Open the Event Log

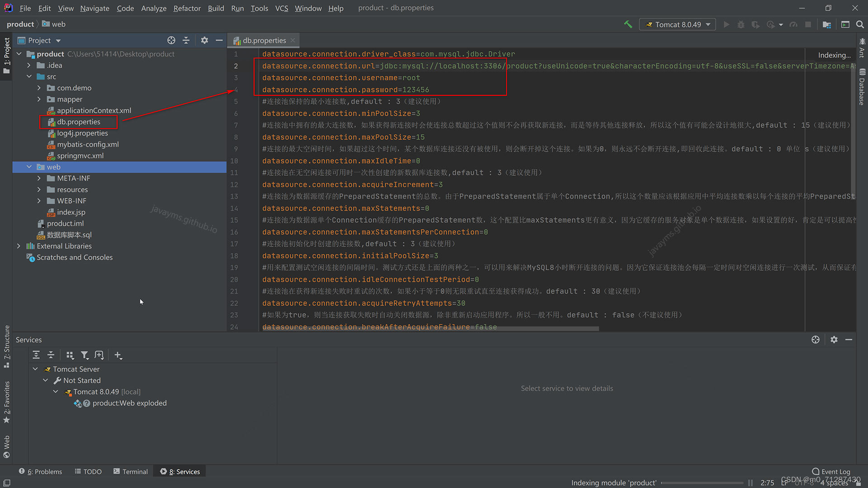[x=831, y=471]
